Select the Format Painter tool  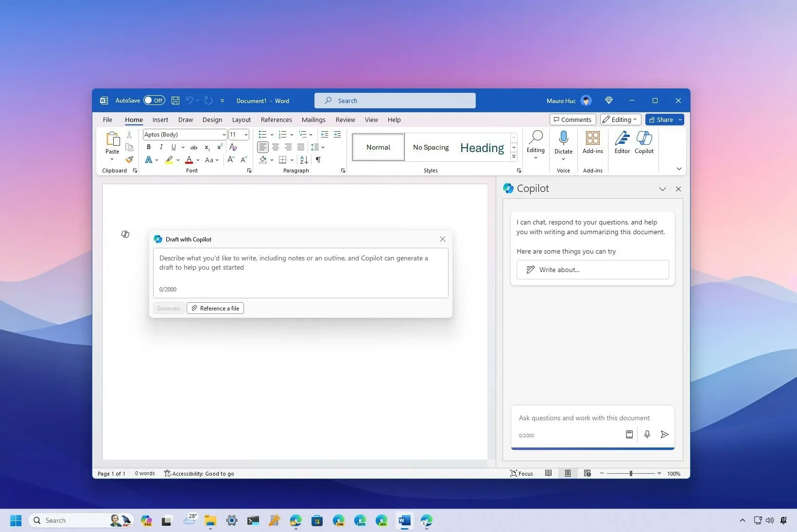pyautogui.click(x=129, y=159)
